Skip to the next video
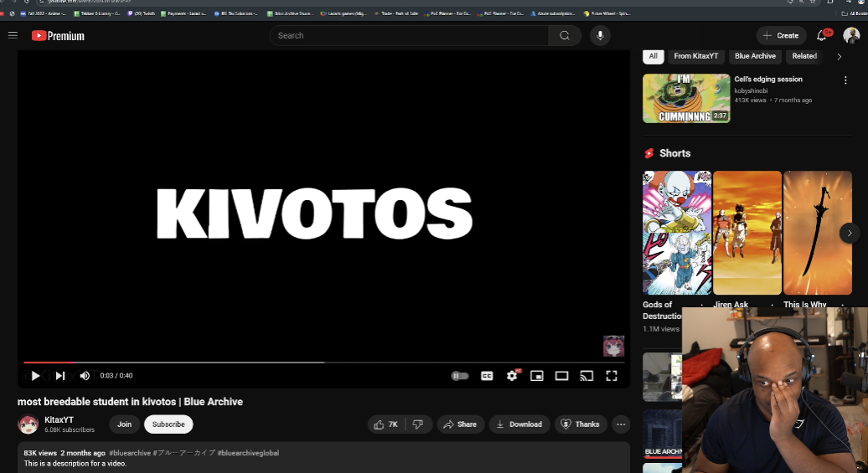The width and height of the screenshot is (868, 473). coord(59,376)
